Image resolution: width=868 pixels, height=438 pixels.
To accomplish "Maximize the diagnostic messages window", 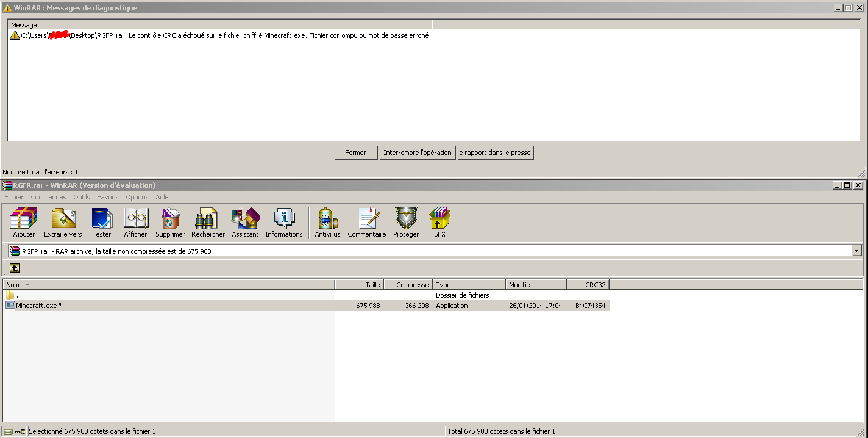I will pos(848,8).
